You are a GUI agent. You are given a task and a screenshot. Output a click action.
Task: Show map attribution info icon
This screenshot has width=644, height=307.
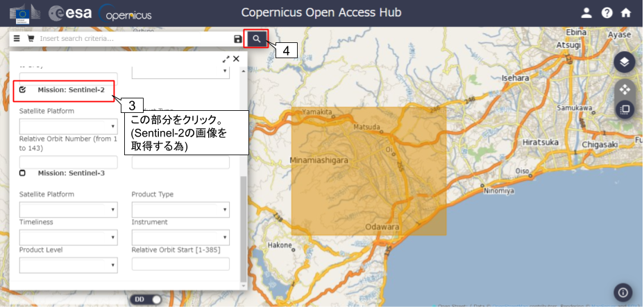(623, 292)
